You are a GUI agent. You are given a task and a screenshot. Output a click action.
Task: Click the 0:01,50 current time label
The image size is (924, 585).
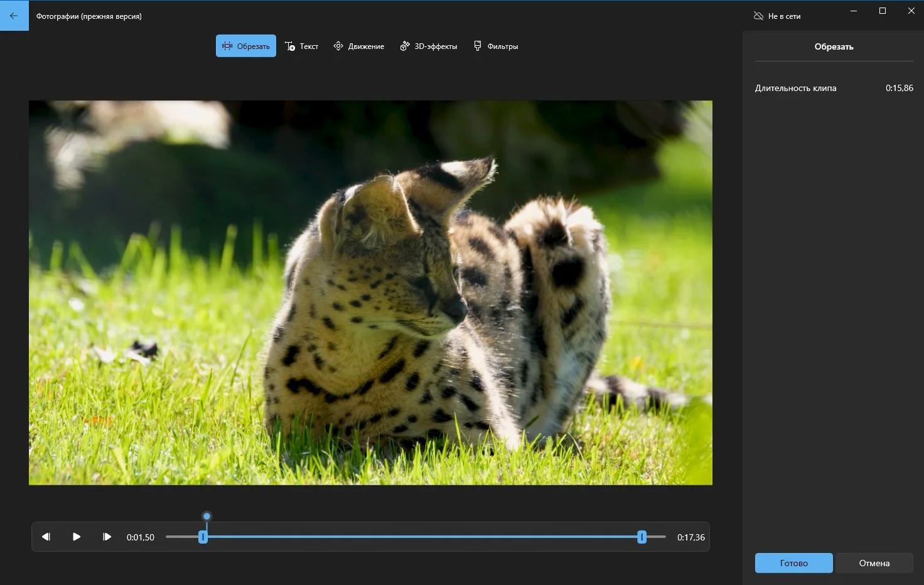click(x=140, y=537)
